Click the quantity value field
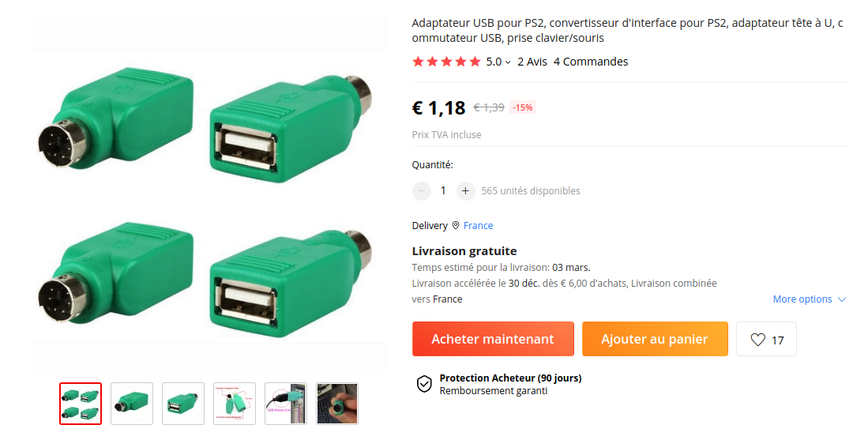The width and height of the screenshot is (868, 440). tap(443, 191)
